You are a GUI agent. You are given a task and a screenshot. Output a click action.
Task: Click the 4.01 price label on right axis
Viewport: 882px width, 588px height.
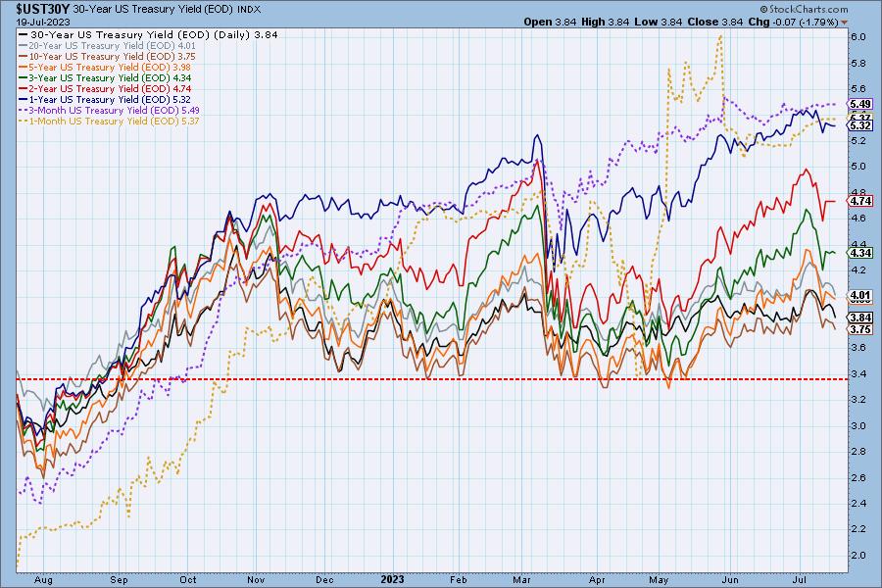tap(860, 295)
